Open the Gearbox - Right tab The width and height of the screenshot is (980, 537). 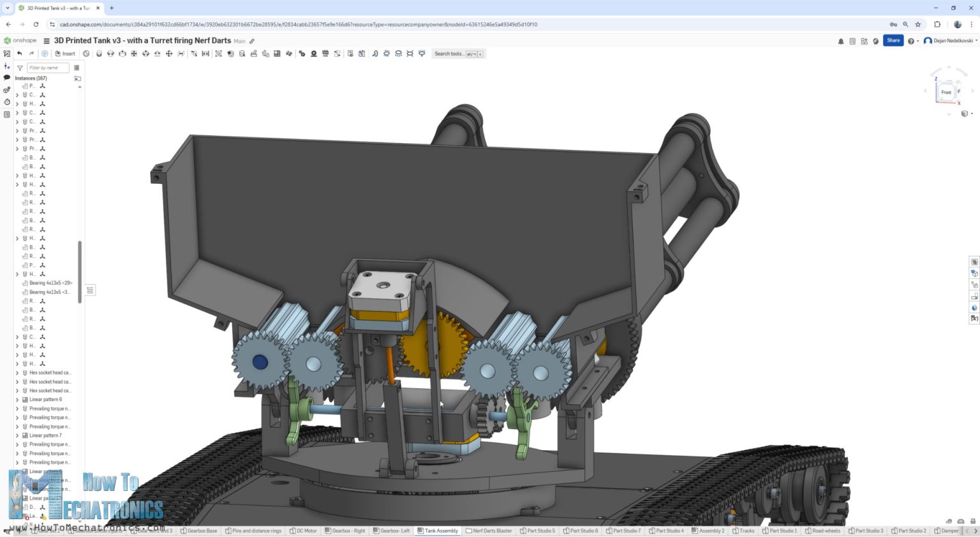[x=345, y=531]
